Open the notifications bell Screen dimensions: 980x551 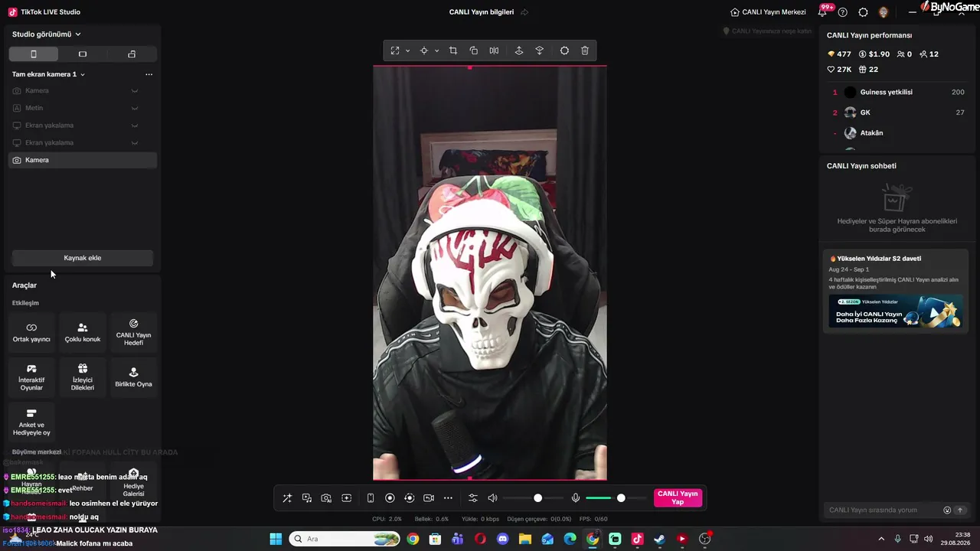822,12
